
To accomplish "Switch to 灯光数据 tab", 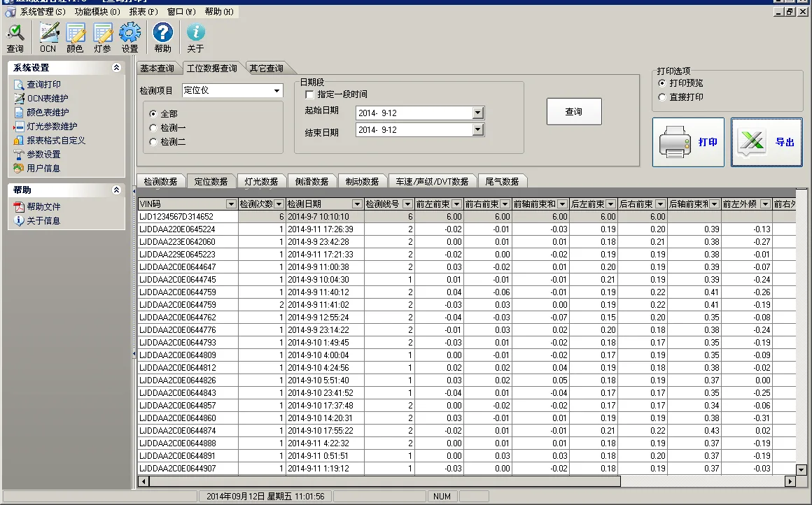I will [x=261, y=182].
